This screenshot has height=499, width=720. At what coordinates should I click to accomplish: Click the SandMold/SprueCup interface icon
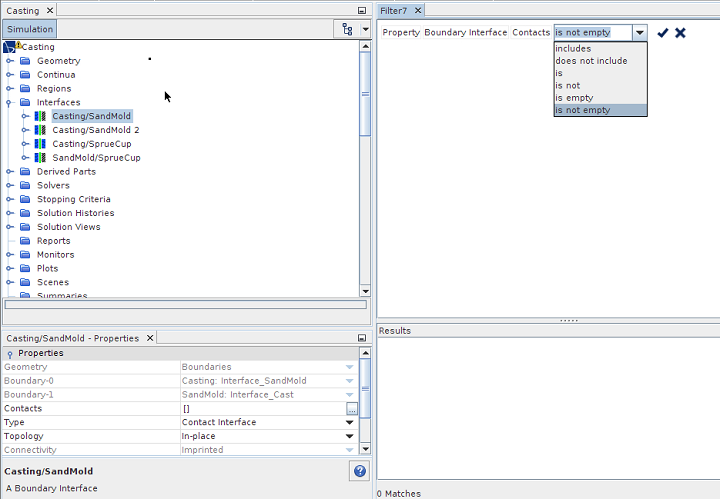(x=40, y=158)
